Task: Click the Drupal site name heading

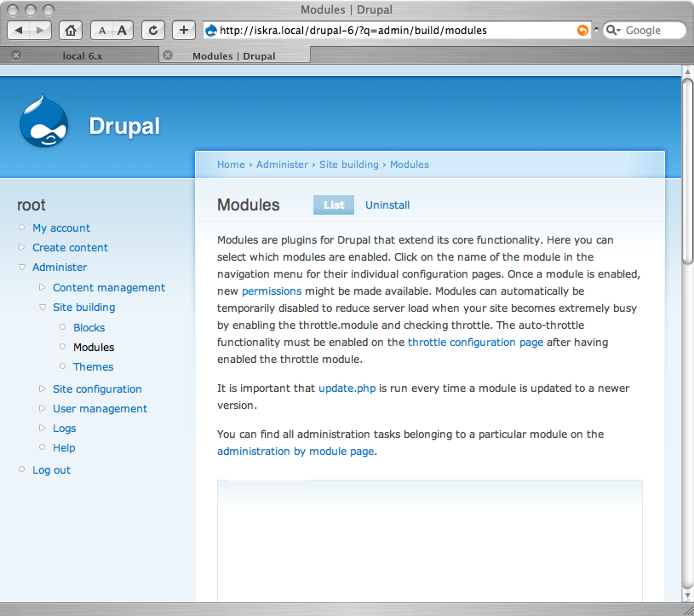Action: (124, 126)
